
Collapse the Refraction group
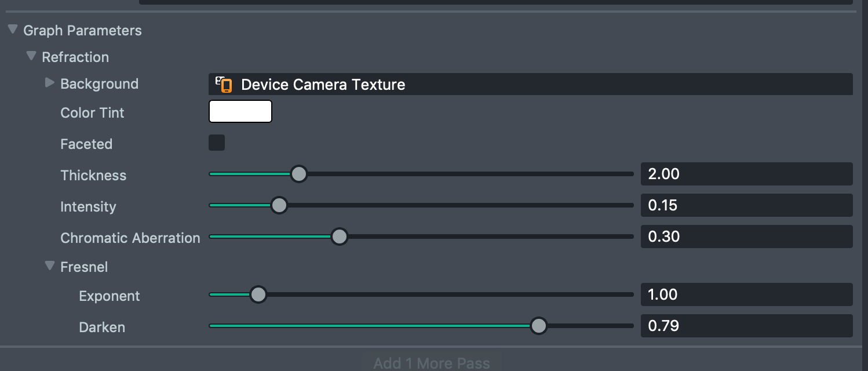click(x=31, y=56)
